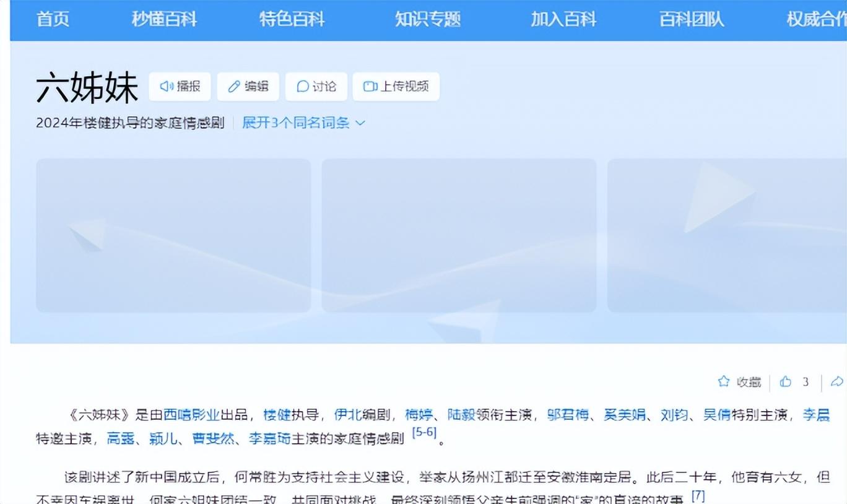847x504 pixels.
Task: Click citation reference [5-6]
Action: 425,433
